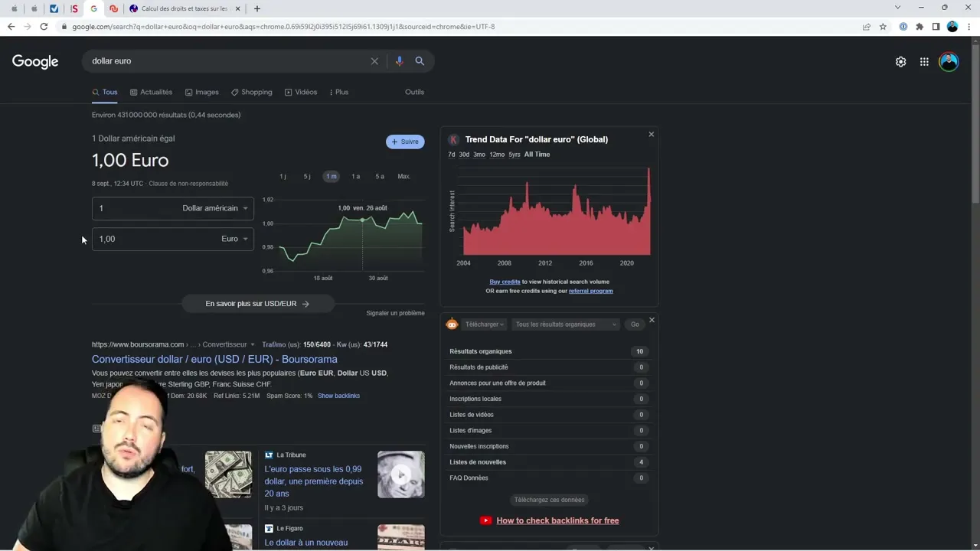Select the 5 j chart range
This screenshot has height=551, width=980.
point(307,177)
